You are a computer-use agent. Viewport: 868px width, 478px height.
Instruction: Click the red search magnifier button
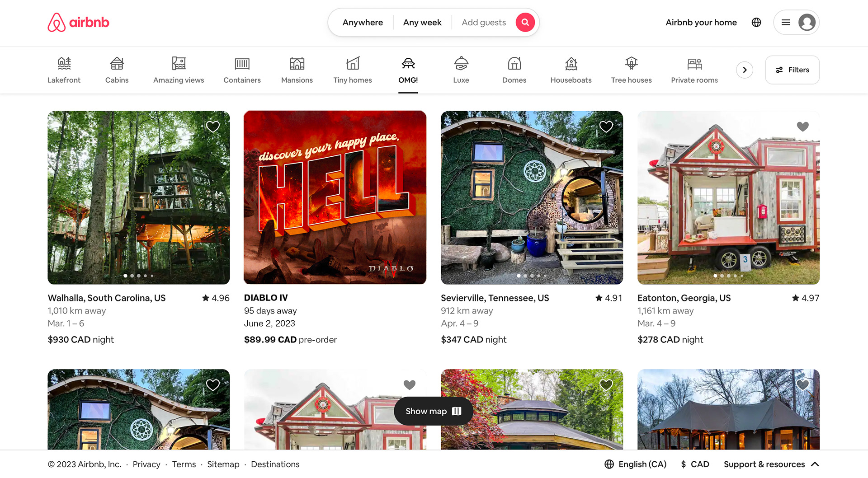point(525,22)
